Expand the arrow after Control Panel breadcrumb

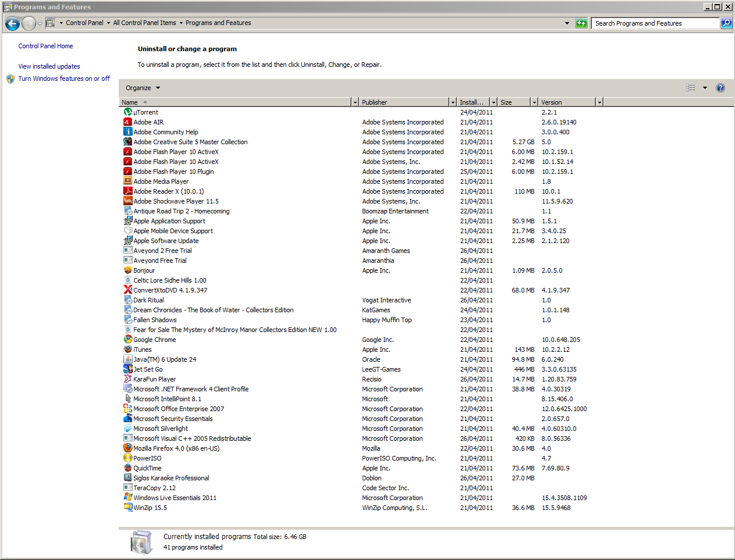coord(108,23)
